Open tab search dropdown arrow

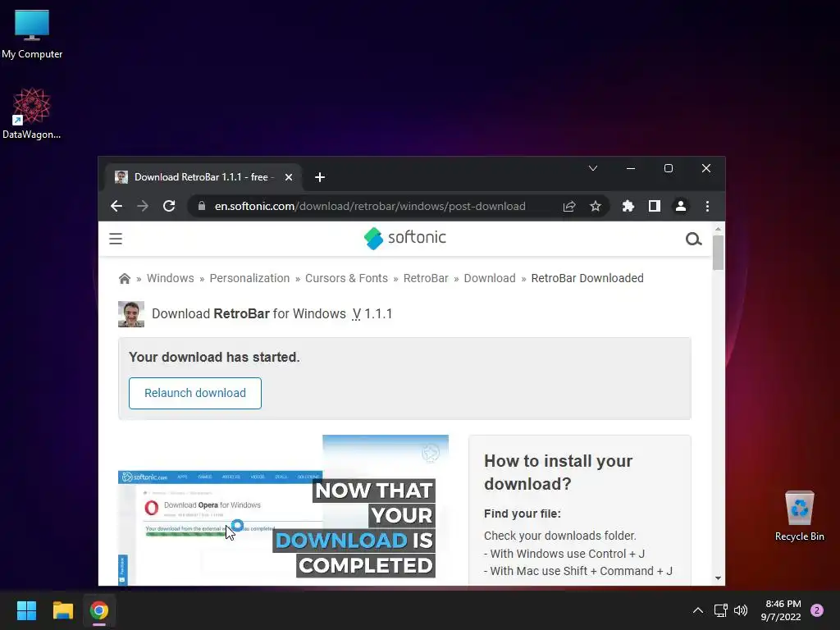tap(593, 168)
